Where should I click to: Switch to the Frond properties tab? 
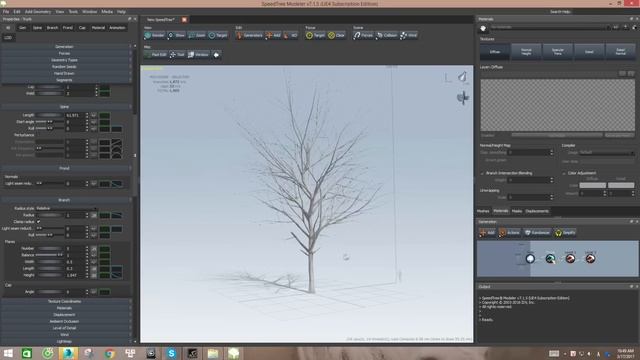pos(68,28)
